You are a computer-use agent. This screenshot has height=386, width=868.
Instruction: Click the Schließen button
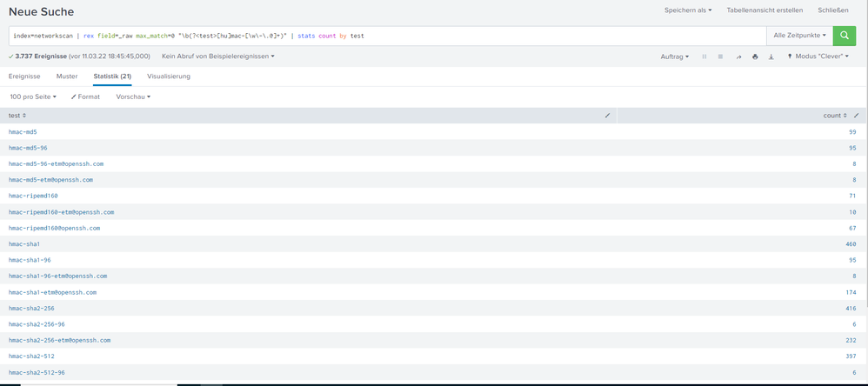(x=833, y=10)
